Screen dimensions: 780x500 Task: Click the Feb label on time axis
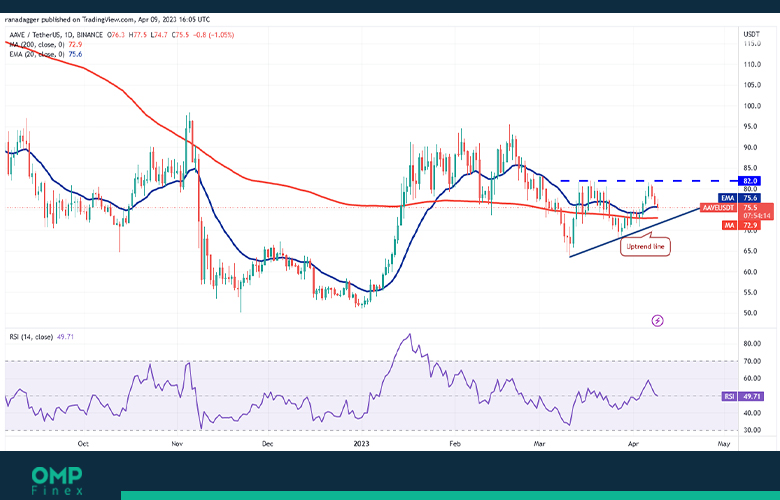(x=454, y=443)
